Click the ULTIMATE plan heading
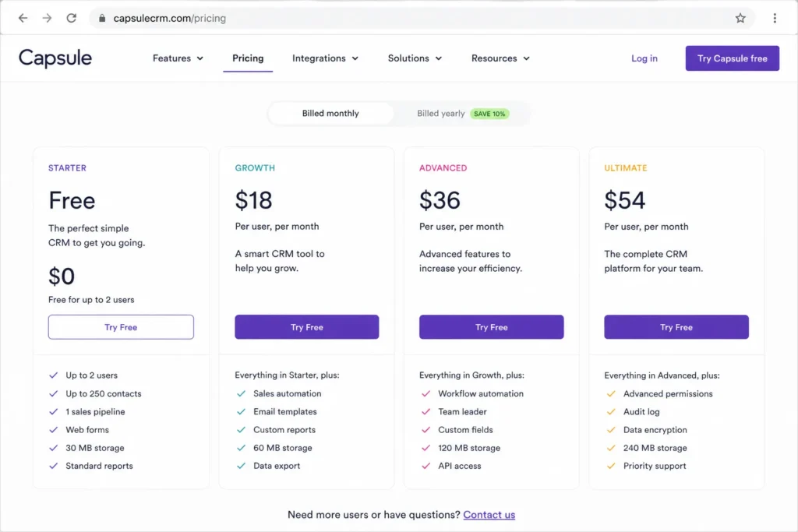The height and width of the screenshot is (532, 798). [x=626, y=167]
